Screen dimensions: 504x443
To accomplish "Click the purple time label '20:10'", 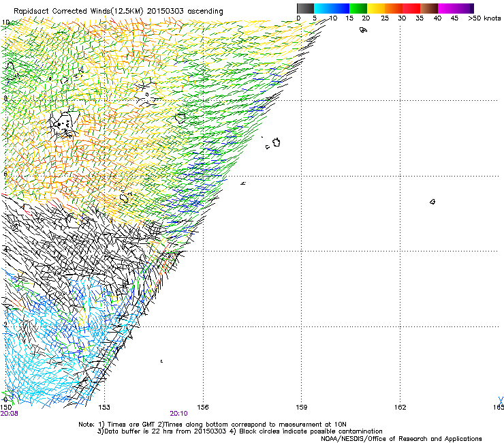I will [x=178, y=414].
